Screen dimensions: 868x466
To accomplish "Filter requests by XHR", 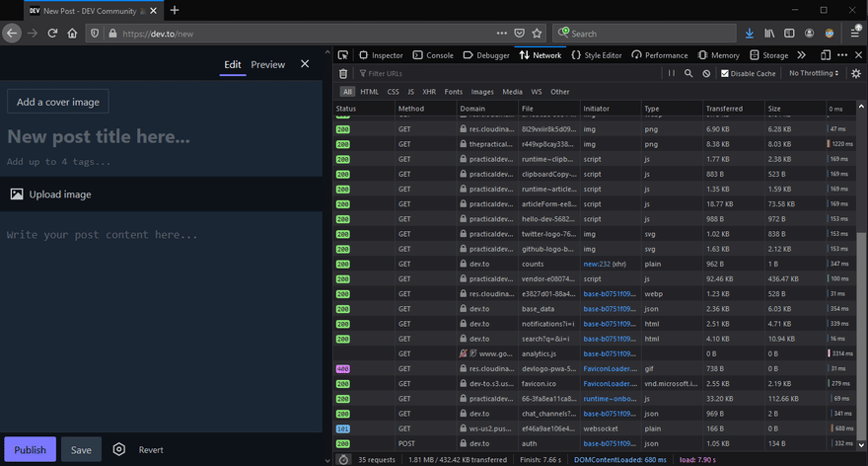I will [x=429, y=92].
